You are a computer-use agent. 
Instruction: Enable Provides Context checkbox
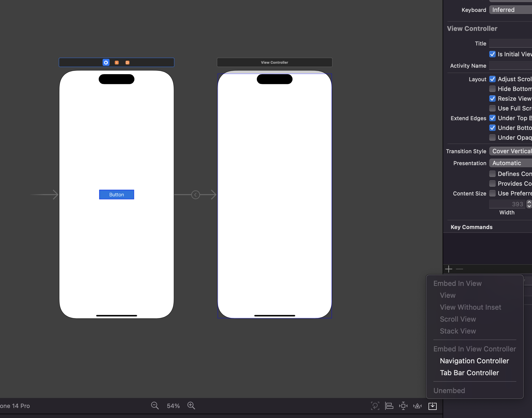(x=492, y=184)
